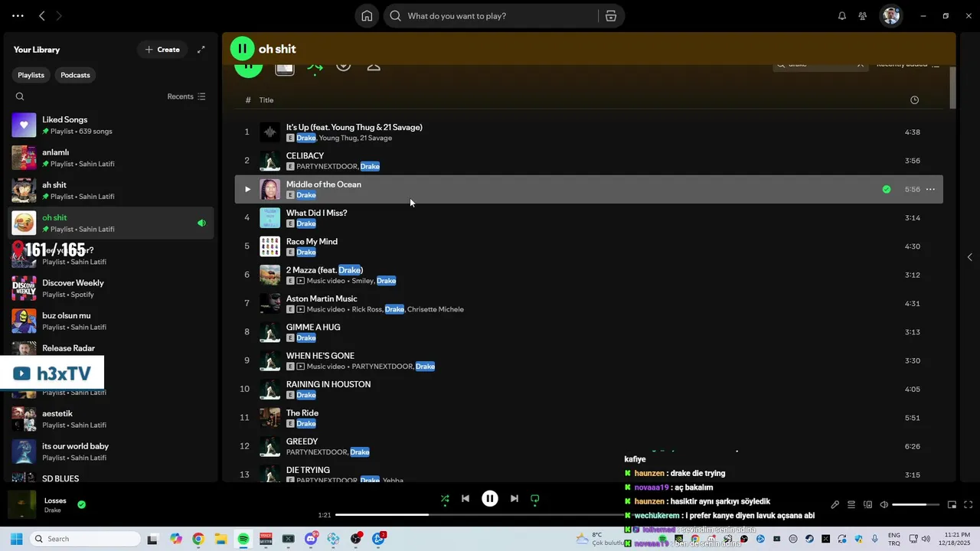Open the ah shit playlist
Image resolution: width=980 pixels, height=551 pixels.
[111, 190]
